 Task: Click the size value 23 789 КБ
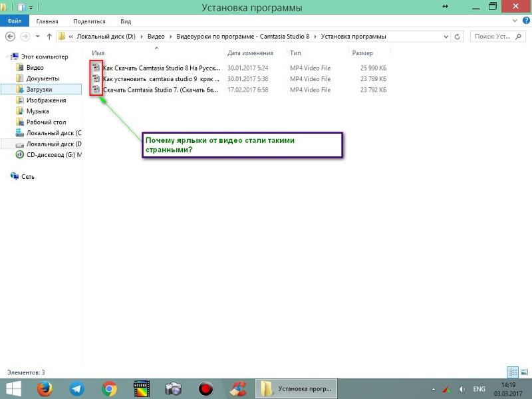pos(373,78)
